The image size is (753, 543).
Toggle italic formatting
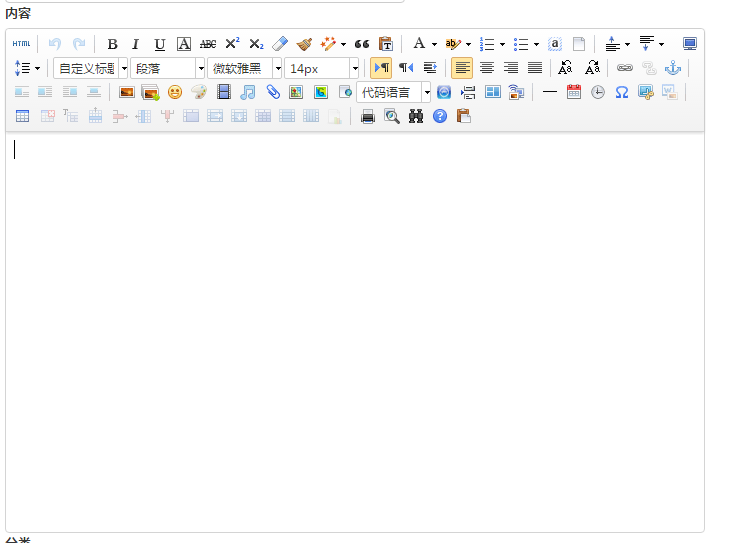point(135,44)
